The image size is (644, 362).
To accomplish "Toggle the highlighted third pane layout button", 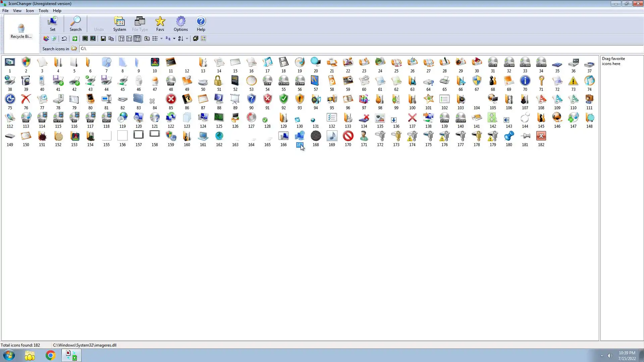I will click(137, 39).
